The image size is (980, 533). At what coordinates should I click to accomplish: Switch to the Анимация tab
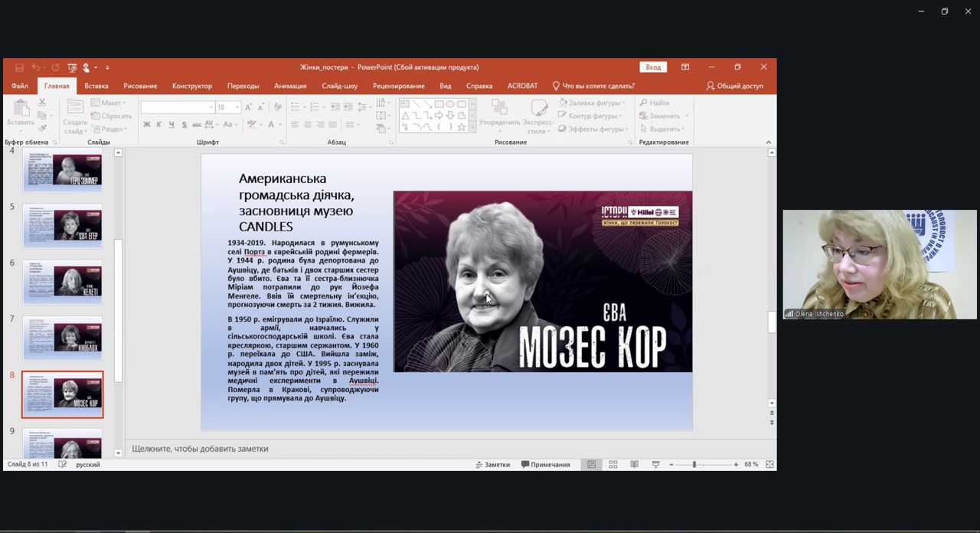pos(290,86)
